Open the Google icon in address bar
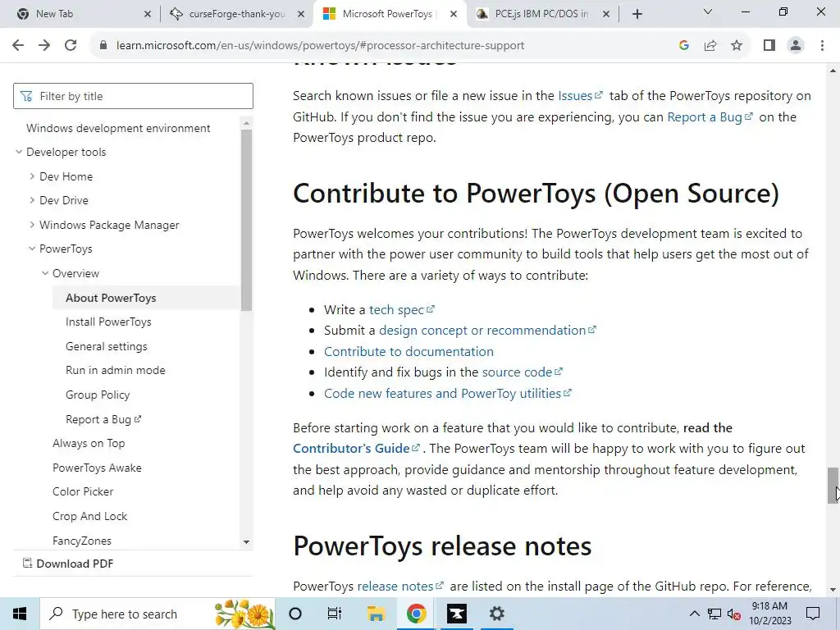 [683, 46]
